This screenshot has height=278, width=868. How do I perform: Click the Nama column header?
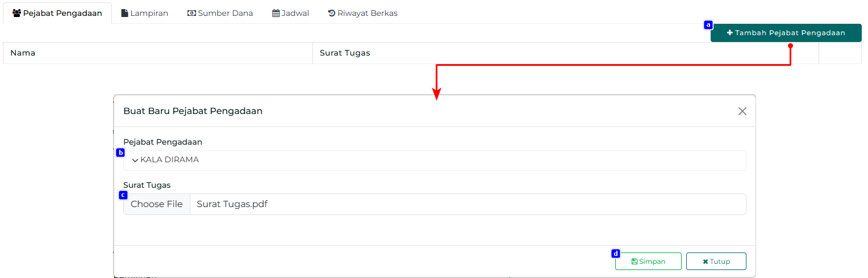pos(23,53)
